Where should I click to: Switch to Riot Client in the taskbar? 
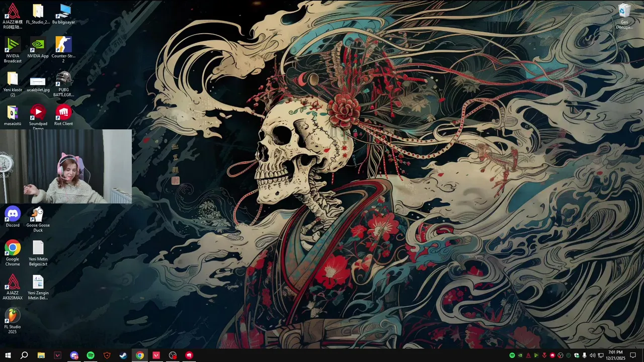(x=189, y=355)
